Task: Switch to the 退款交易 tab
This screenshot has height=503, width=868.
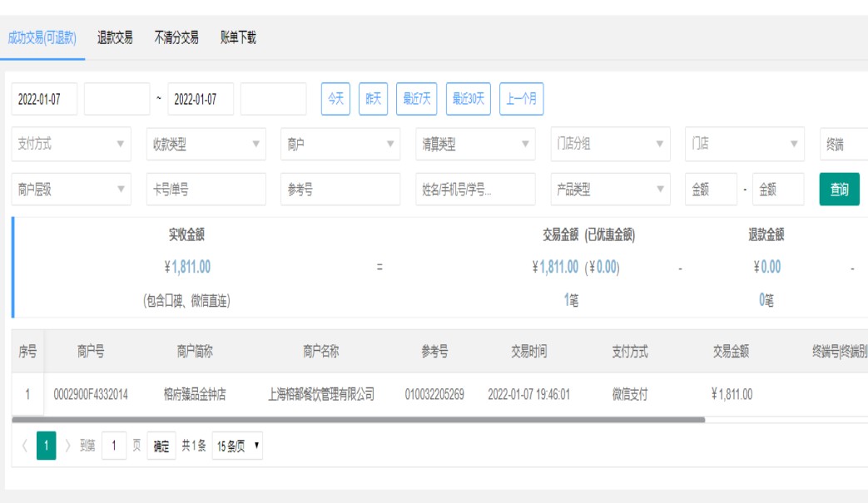Action: tap(115, 37)
